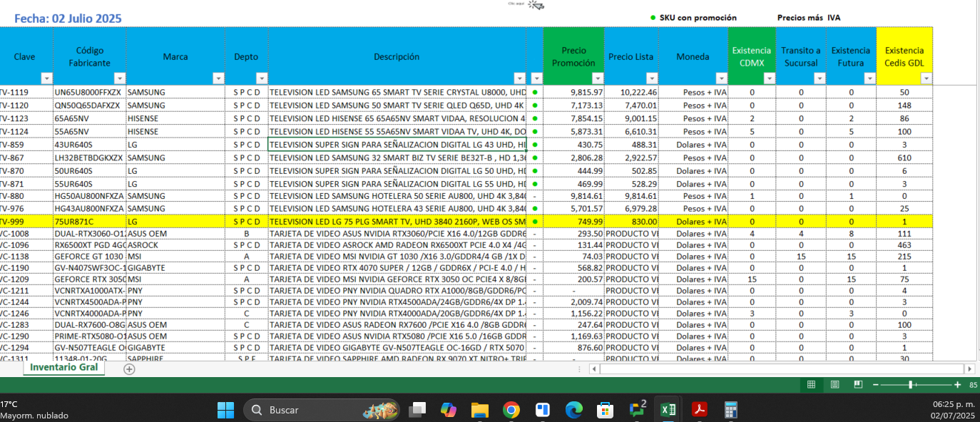Viewport: 980px width, 422px height.
Task: Select the Existencia CDMX header cell
Action: (752, 56)
